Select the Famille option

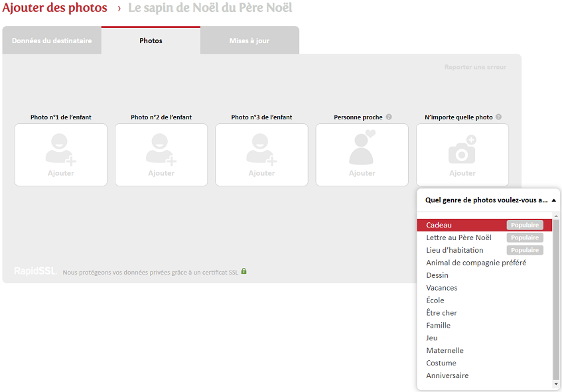click(x=484, y=326)
